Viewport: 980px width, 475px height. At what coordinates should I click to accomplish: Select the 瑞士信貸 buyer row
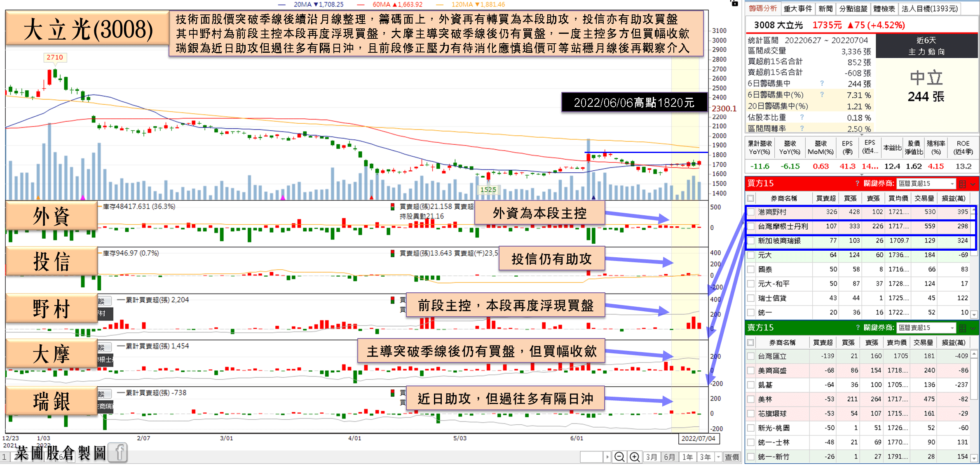click(x=858, y=298)
